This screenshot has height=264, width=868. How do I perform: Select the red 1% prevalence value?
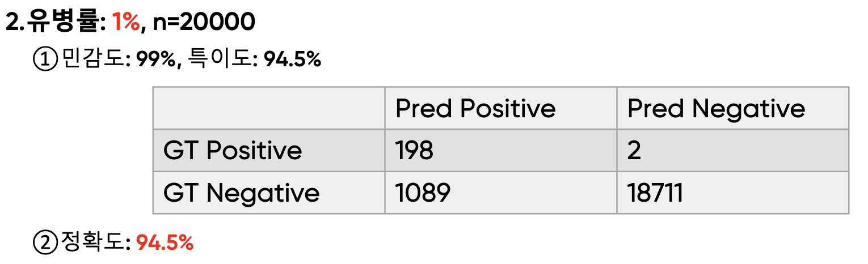click(x=125, y=22)
